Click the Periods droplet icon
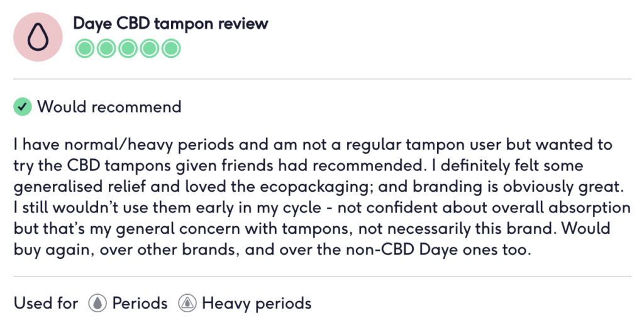This screenshot has width=644, height=323. pos(97,303)
